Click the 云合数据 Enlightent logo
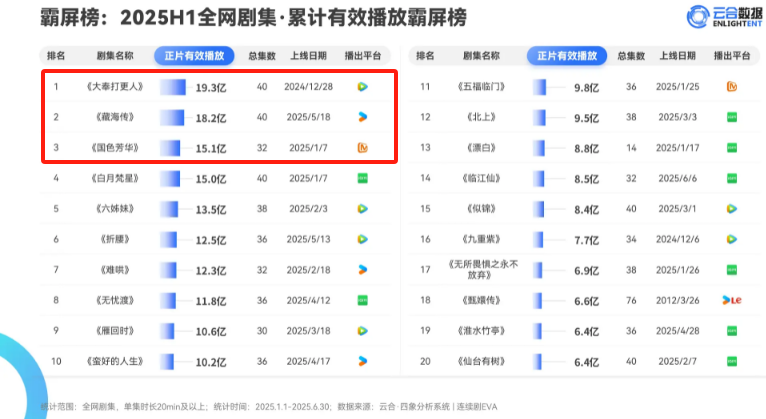766x419 pixels. (724, 17)
